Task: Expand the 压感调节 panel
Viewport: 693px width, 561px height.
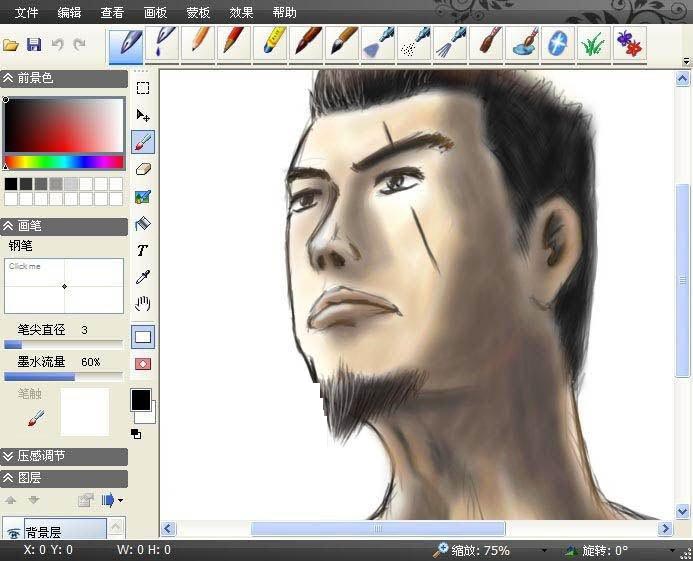Action: pos(9,456)
